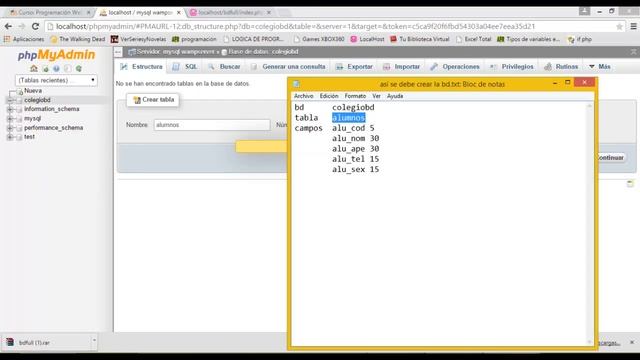
Task: Open the Buscar tab
Action: (x=224, y=67)
